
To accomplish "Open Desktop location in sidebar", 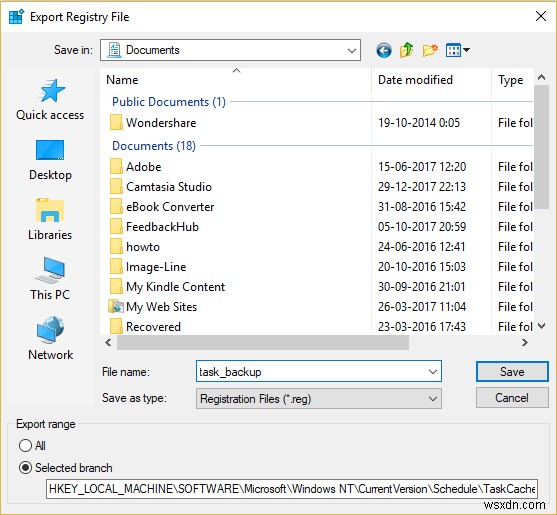I will point(50,160).
